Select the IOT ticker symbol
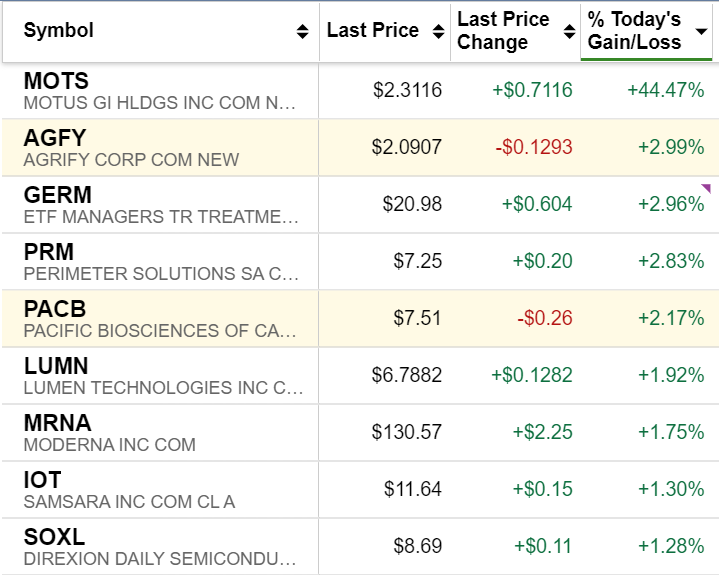719x575 pixels. point(42,480)
